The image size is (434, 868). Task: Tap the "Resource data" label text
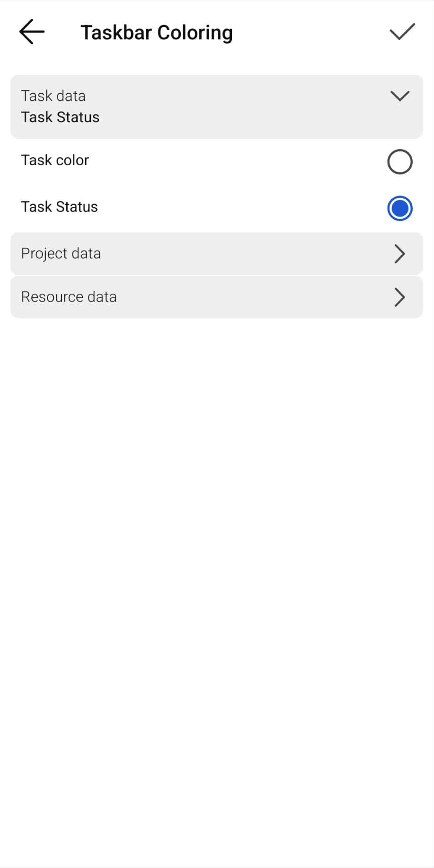click(x=69, y=297)
